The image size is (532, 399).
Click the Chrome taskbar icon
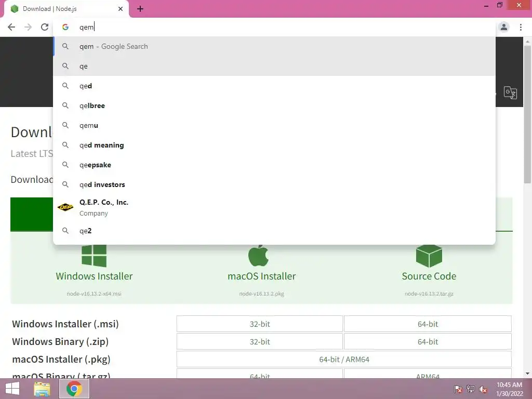click(74, 389)
